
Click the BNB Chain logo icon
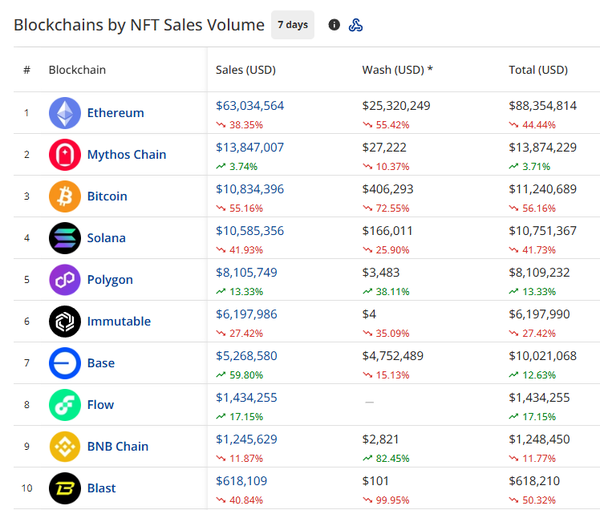pyautogui.click(x=65, y=446)
